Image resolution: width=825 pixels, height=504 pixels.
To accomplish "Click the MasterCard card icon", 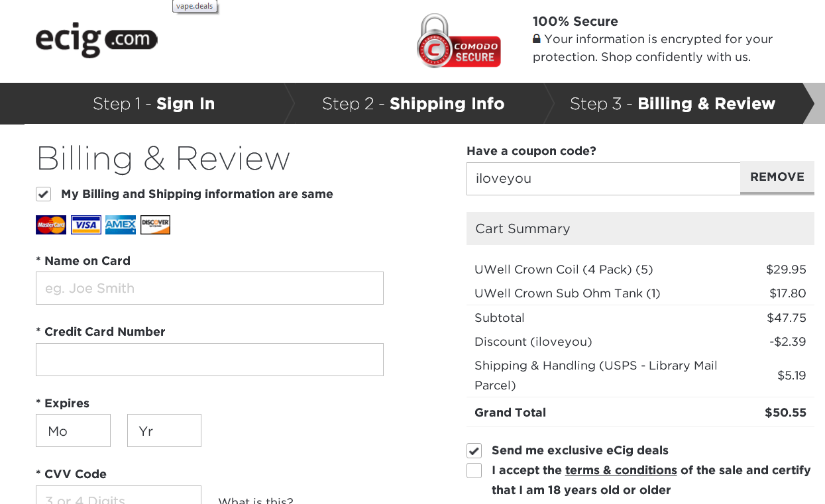I will coord(51,225).
